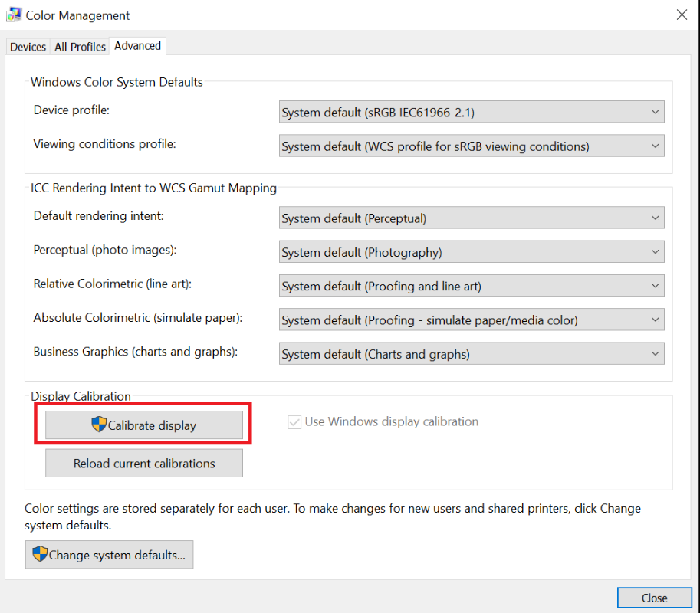The image size is (700, 613).
Task: Toggle Use Windows display calibration checkbox
Action: [x=294, y=421]
